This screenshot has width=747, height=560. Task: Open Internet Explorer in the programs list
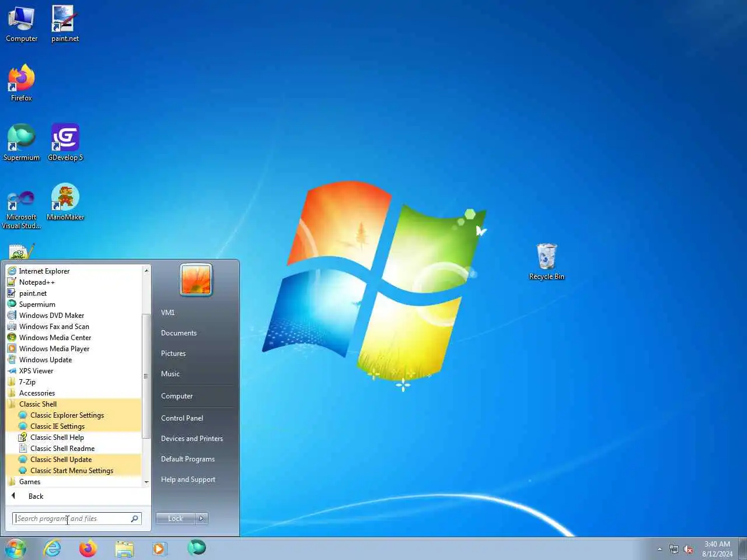click(x=74, y=271)
